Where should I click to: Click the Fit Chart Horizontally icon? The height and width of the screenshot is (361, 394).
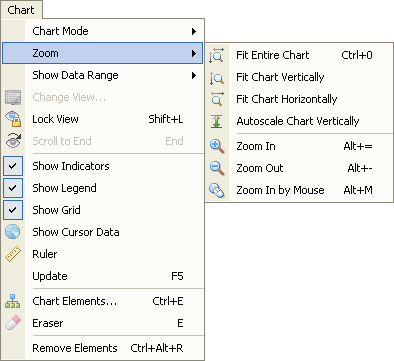pyautogui.click(x=217, y=99)
